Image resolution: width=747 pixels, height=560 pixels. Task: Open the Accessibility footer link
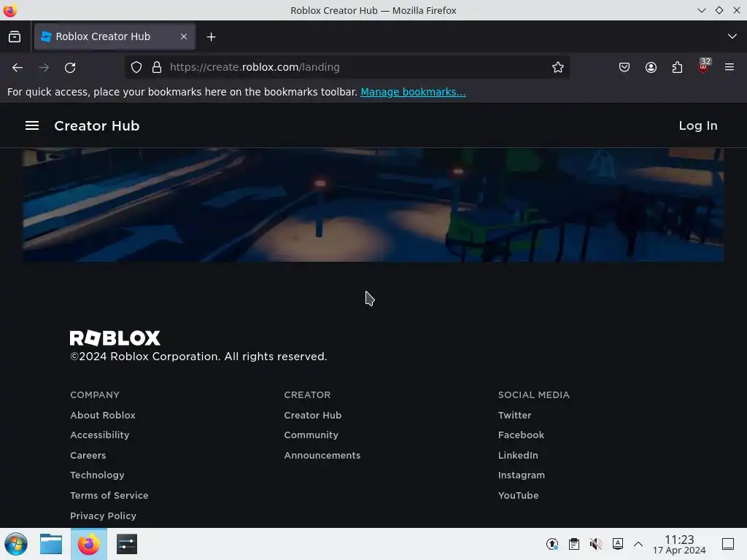pos(99,435)
